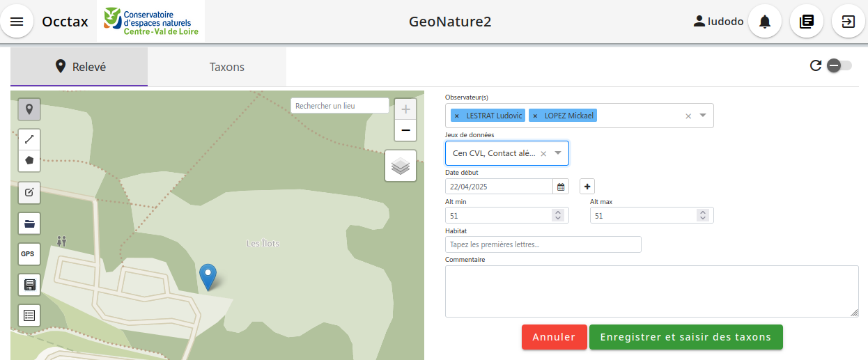Select the polyline drawing tool
This screenshot has height=360, width=868.
pyautogui.click(x=29, y=140)
